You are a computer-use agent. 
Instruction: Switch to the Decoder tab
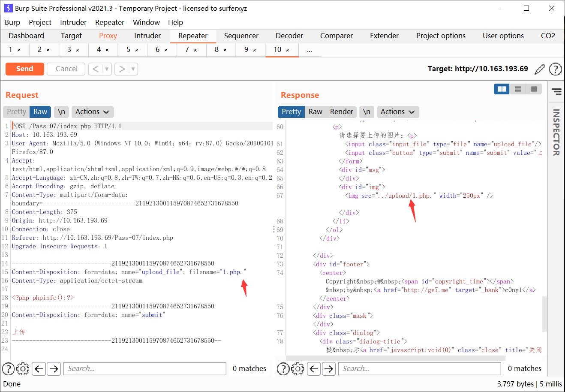click(x=289, y=36)
